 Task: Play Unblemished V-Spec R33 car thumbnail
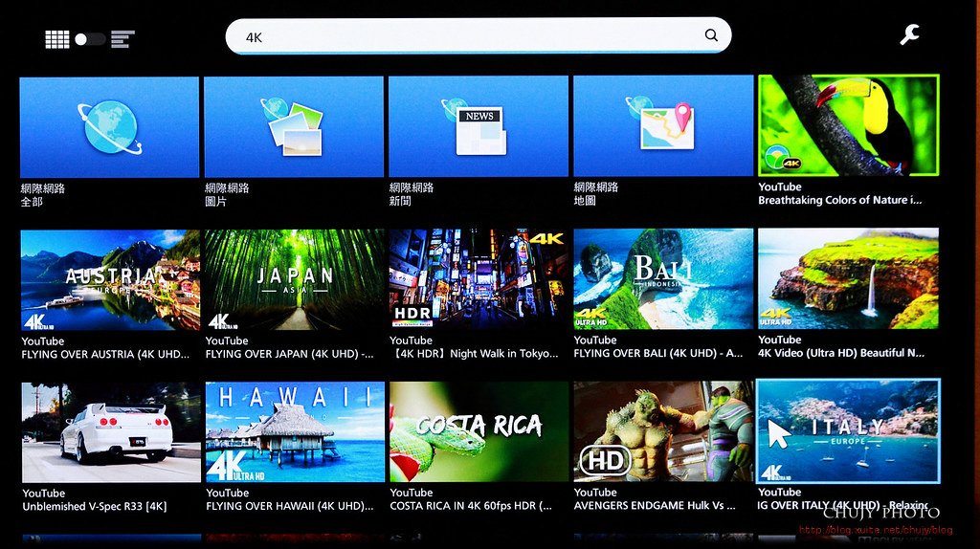point(111,432)
